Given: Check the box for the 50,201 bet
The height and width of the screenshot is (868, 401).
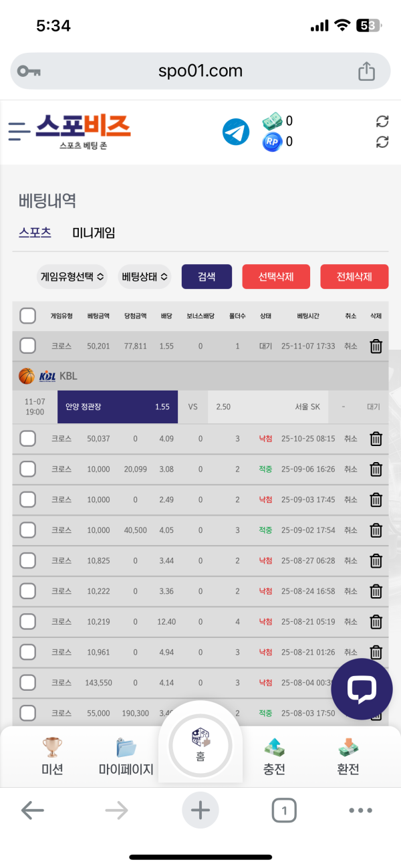Looking at the screenshot, I should [27, 346].
